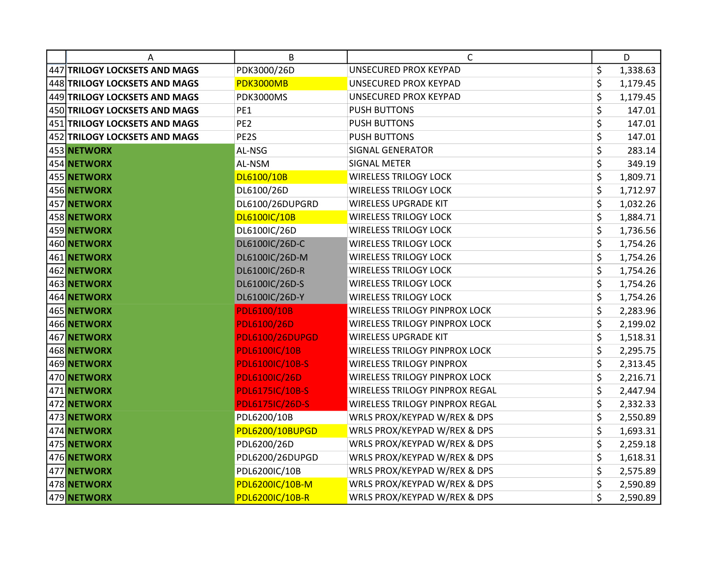Click yellow cell PDL6200IC/10B-R

point(291,498)
